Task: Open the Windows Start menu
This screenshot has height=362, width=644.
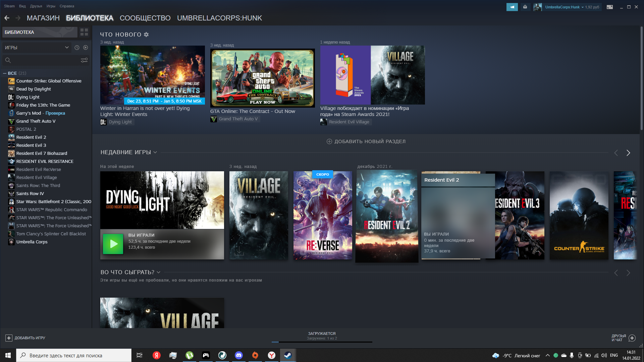Action: click(x=8, y=355)
